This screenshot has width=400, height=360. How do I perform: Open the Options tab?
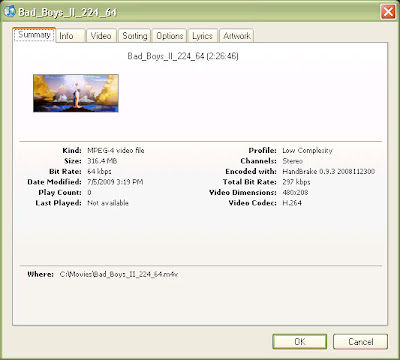click(170, 36)
